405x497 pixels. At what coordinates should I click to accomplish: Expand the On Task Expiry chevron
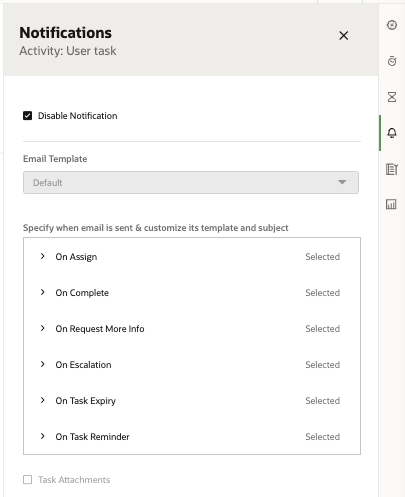coord(43,400)
